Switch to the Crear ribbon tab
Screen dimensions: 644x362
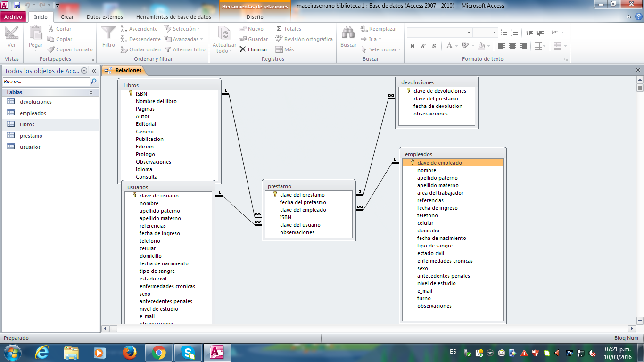click(x=67, y=17)
